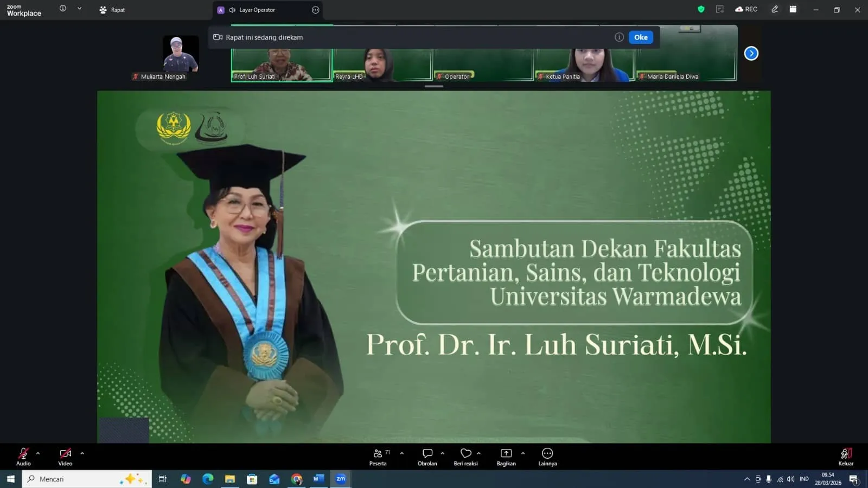Expand the Audio options arrow

pos(38,453)
